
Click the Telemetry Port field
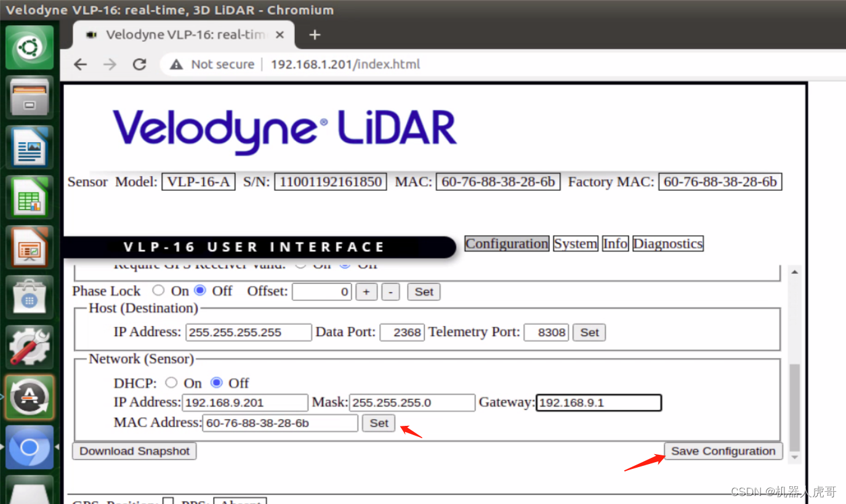[546, 332]
